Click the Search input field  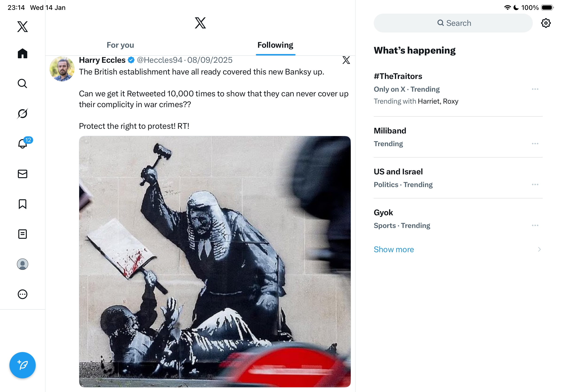(453, 23)
